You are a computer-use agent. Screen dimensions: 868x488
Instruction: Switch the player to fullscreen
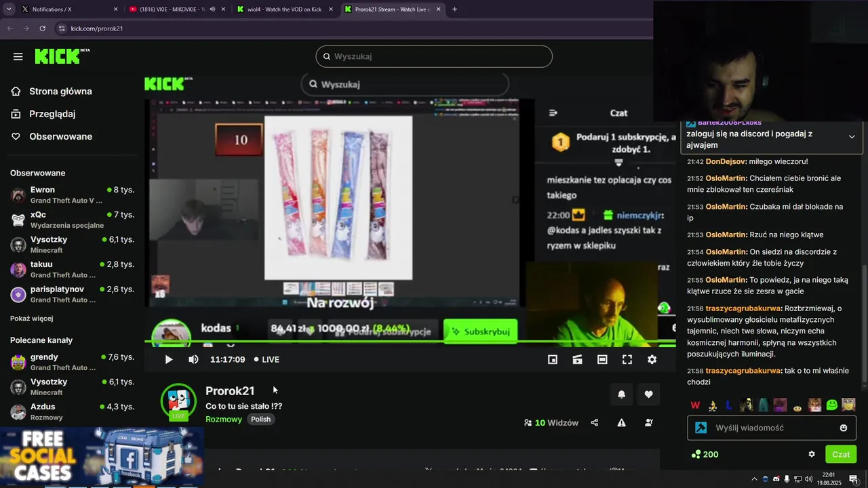pyautogui.click(x=627, y=360)
